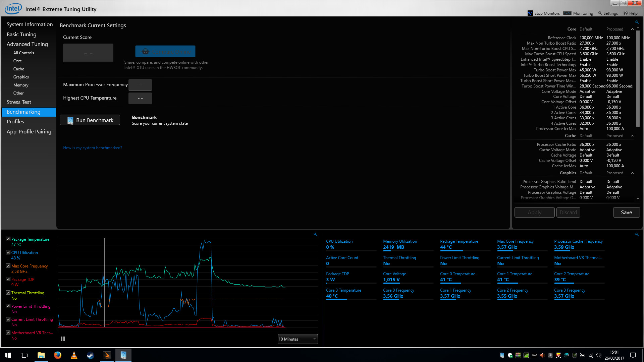
Task: Open VLC media player from the taskbar
Action: [74, 355]
